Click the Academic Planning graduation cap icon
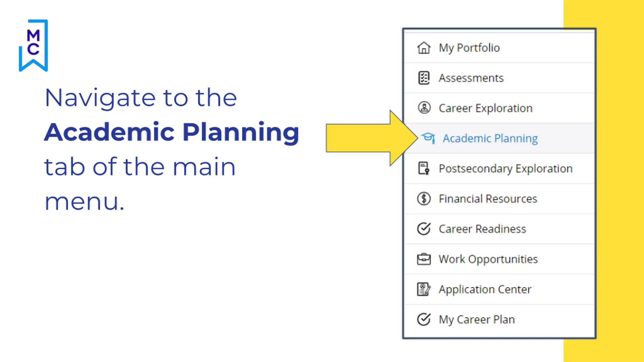This screenshot has height=362, width=644. (x=428, y=138)
